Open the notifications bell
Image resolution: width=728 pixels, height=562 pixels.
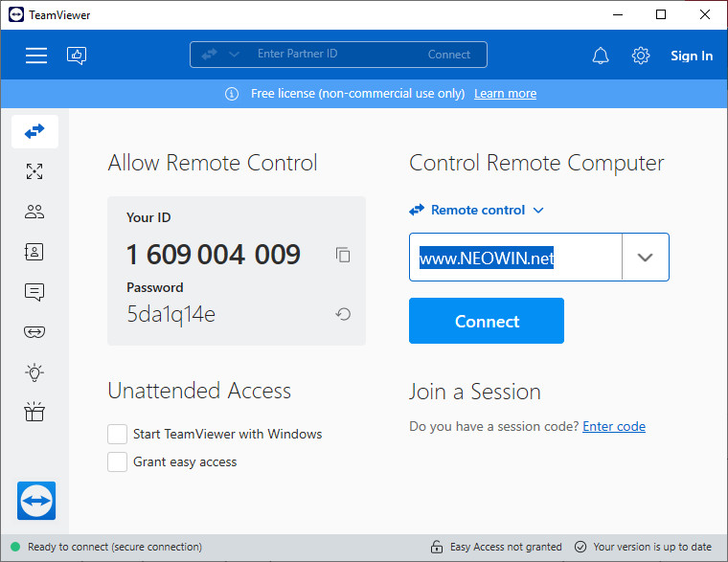(x=601, y=56)
